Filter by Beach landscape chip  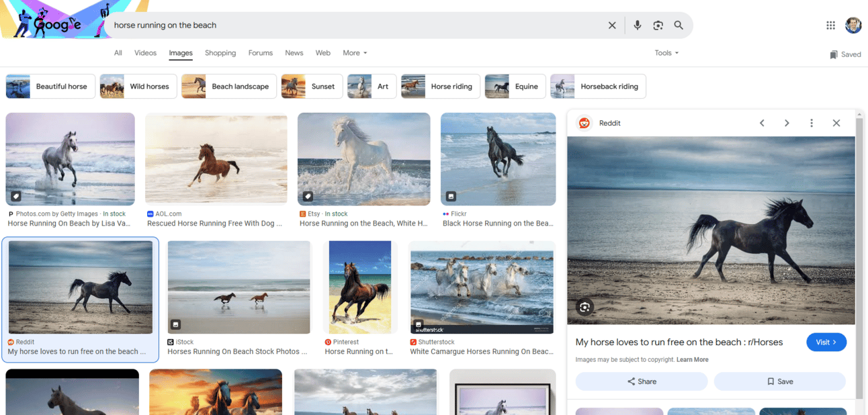[x=229, y=87]
